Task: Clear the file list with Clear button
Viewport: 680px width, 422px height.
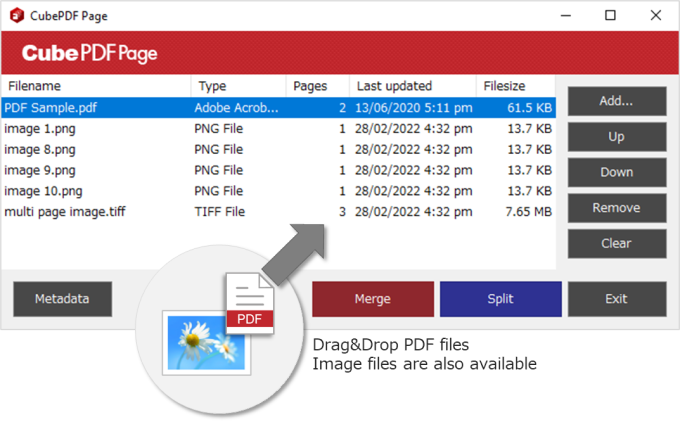Action: click(617, 243)
